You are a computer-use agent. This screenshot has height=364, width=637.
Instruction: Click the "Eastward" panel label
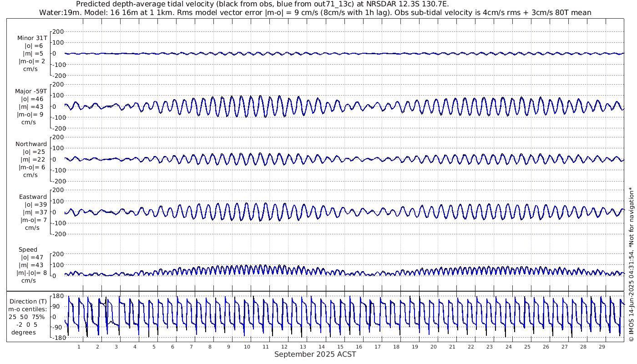[x=33, y=197]
